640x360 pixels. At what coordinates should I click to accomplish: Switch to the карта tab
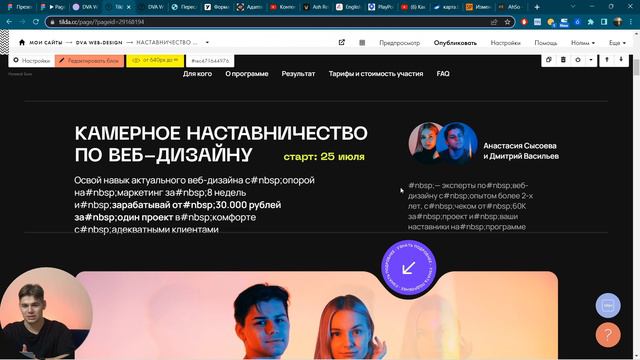[x=446, y=7]
